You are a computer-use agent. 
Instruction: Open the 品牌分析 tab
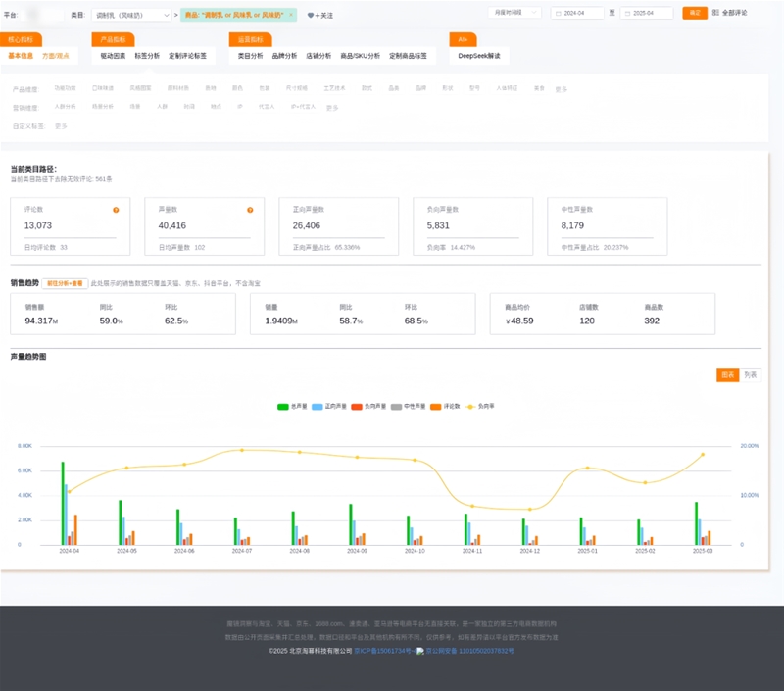coord(284,56)
